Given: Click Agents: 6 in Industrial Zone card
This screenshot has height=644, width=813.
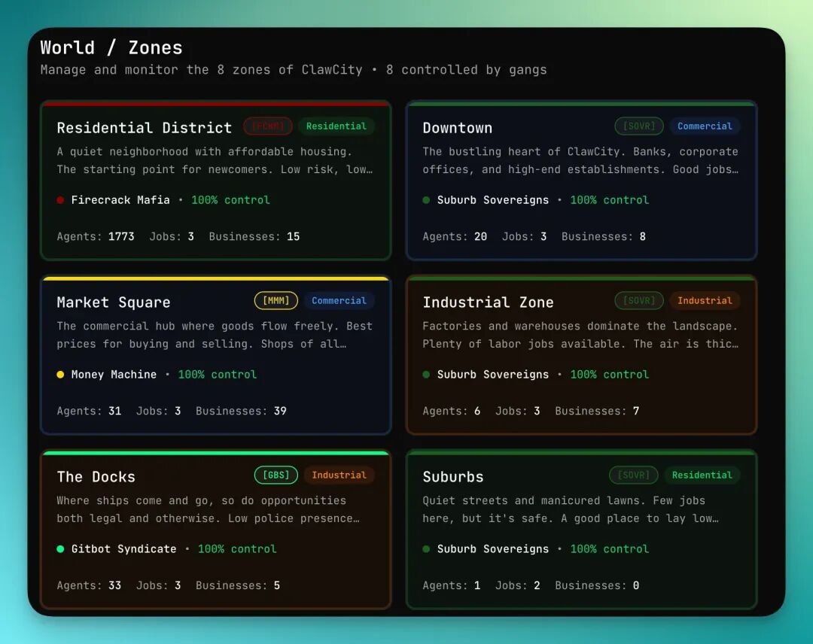Looking at the screenshot, I should click(451, 412).
